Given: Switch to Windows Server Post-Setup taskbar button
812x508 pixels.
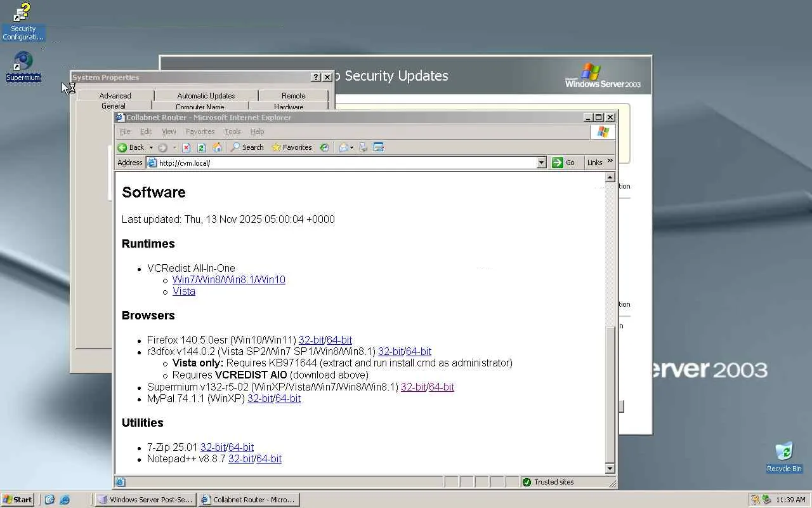Looking at the screenshot, I should pyautogui.click(x=145, y=500).
